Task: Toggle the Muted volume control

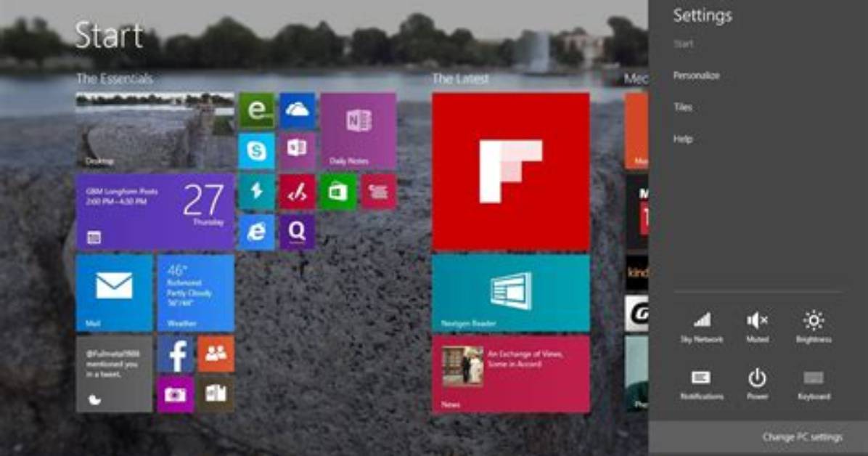Action: click(757, 327)
